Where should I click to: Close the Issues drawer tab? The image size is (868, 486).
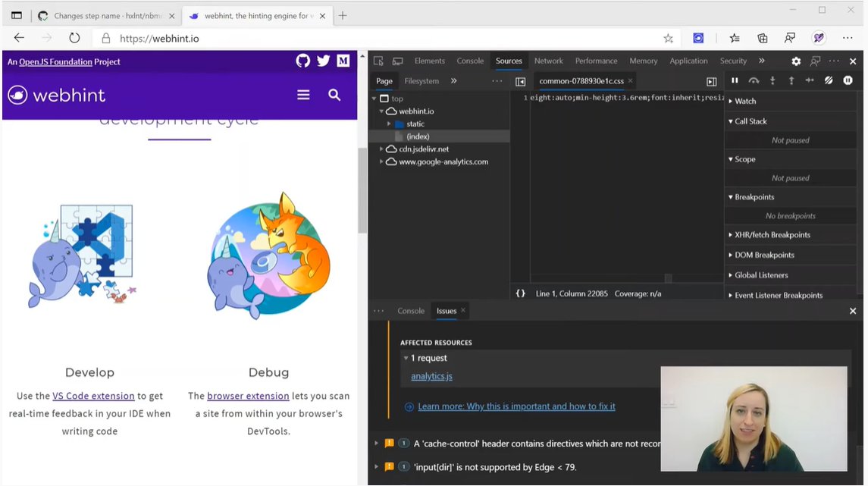(463, 311)
